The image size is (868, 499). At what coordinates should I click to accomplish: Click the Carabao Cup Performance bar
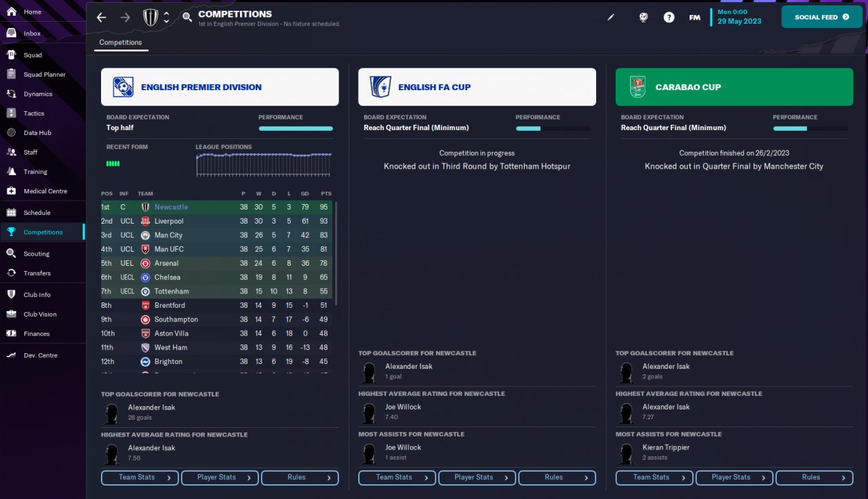810,128
